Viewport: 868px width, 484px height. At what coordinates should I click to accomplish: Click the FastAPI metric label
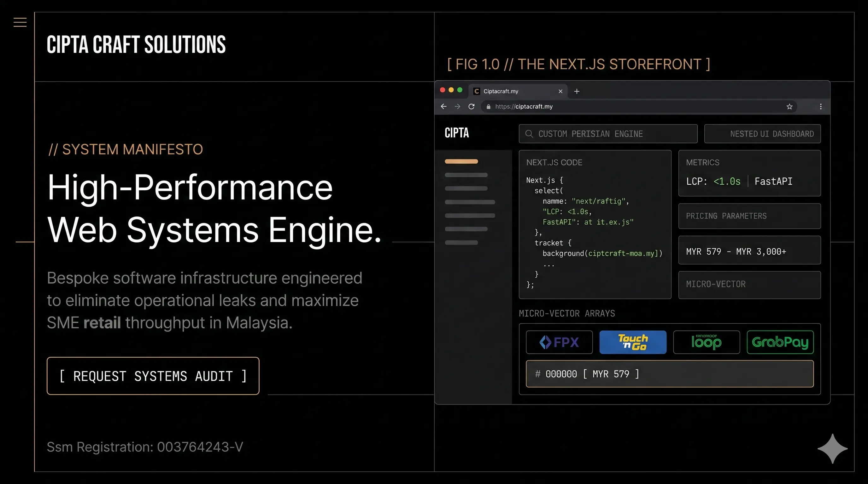coord(773,181)
